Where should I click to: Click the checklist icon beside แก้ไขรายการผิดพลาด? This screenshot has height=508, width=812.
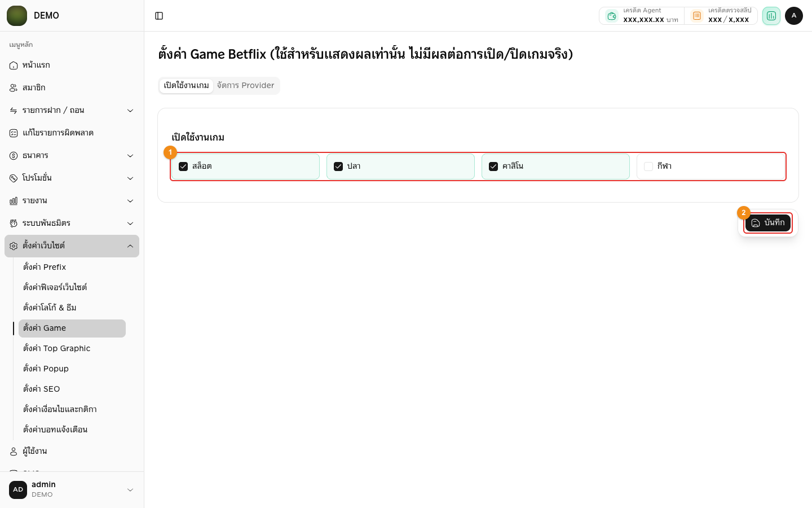point(14,133)
